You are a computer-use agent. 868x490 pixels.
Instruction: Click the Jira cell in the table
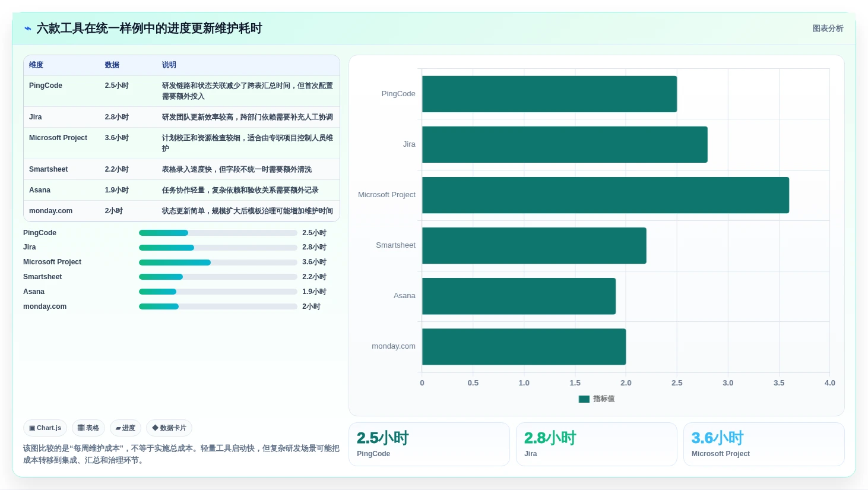click(x=36, y=117)
